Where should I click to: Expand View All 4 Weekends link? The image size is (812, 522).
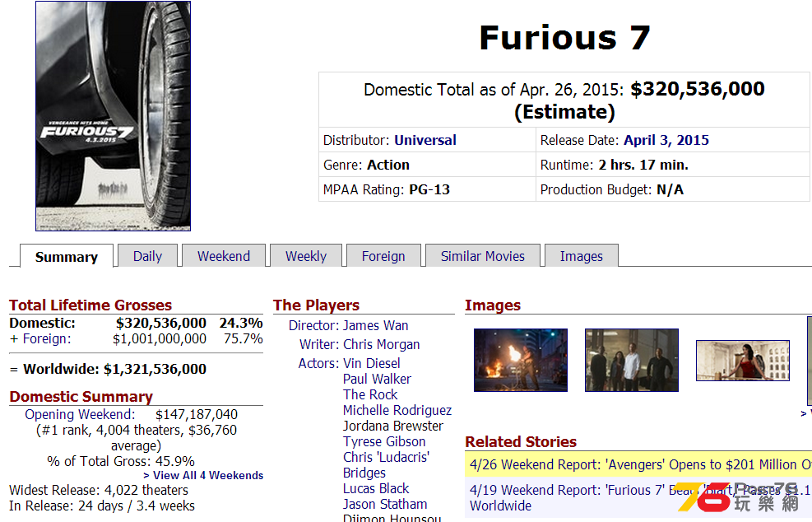(x=203, y=475)
